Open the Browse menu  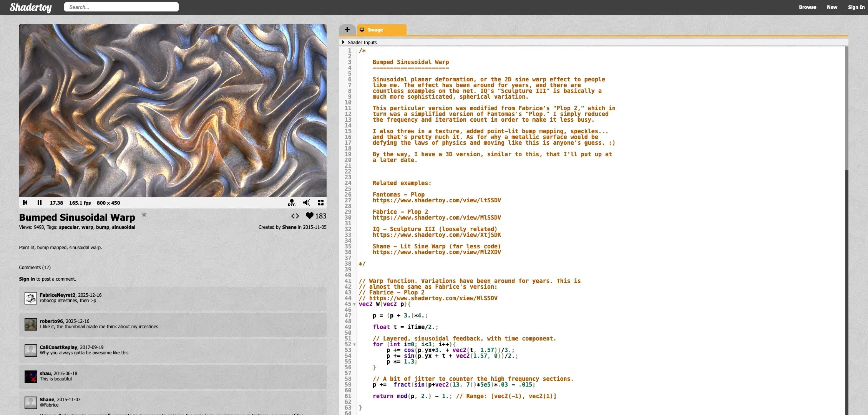coord(807,7)
